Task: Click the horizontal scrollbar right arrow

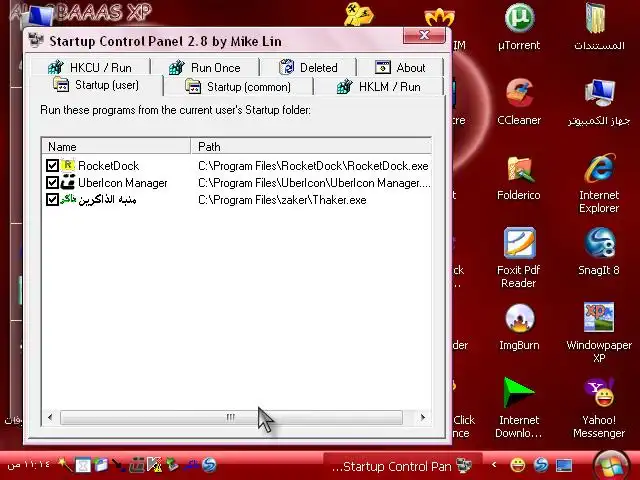Action: 422,417
